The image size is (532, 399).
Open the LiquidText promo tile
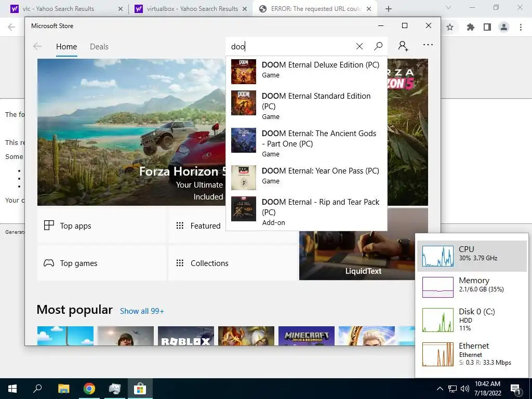(357, 256)
